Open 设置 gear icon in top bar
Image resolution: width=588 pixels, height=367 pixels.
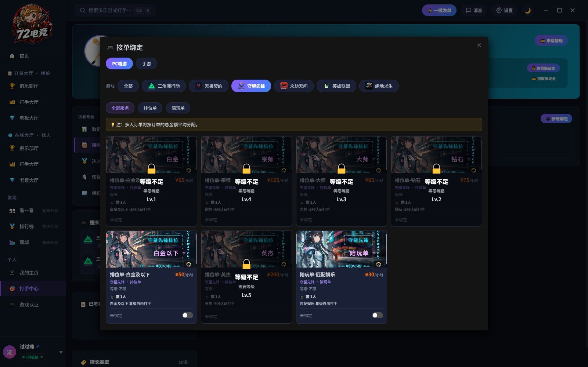pyautogui.click(x=499, y=10)
